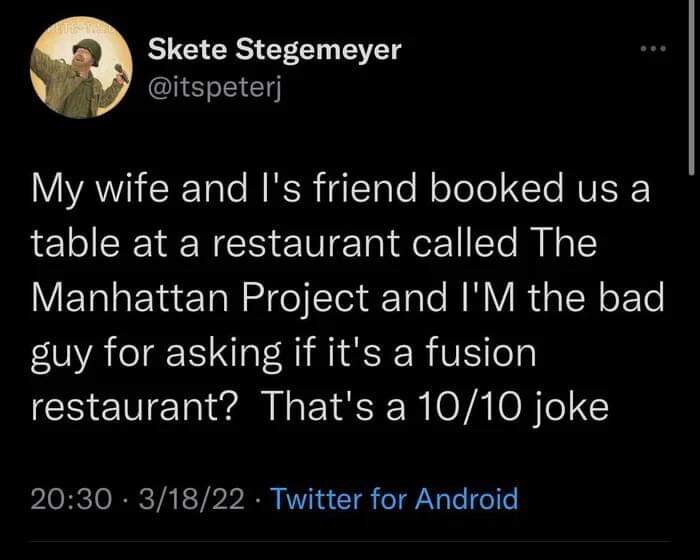Click the word 'fusion' in the tweet

click(484, 352)
